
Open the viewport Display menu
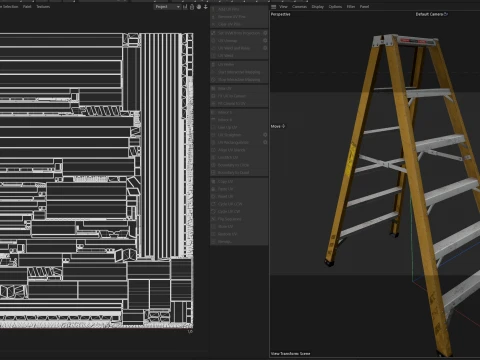318,7
